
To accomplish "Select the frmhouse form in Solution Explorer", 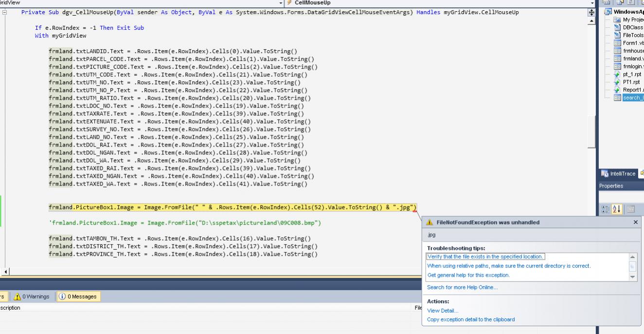I will pyautogui.click(x=628, y=51).
